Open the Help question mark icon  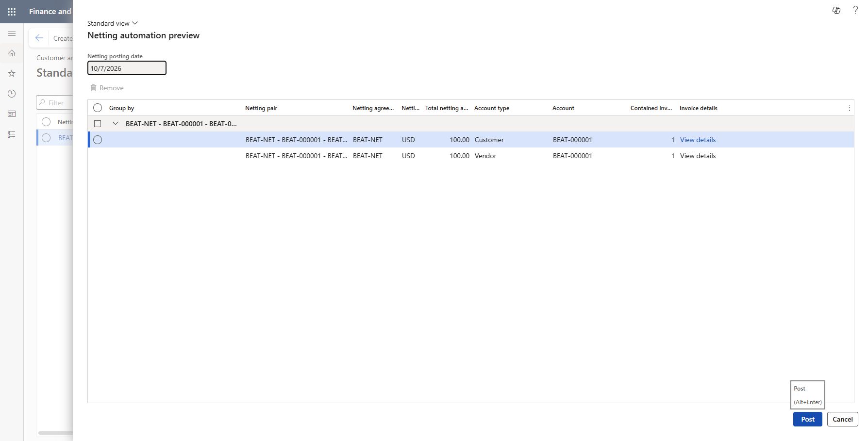tap(855, 10)
